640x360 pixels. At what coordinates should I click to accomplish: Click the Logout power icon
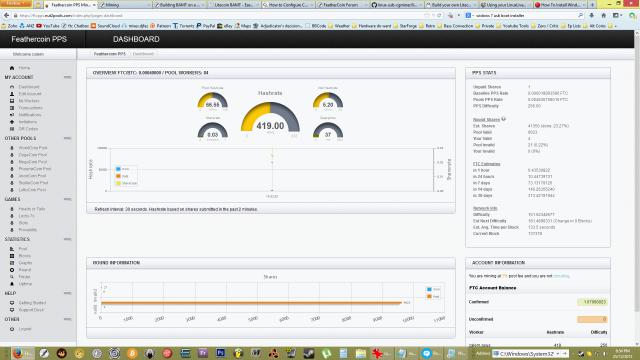tap(12, 329)
